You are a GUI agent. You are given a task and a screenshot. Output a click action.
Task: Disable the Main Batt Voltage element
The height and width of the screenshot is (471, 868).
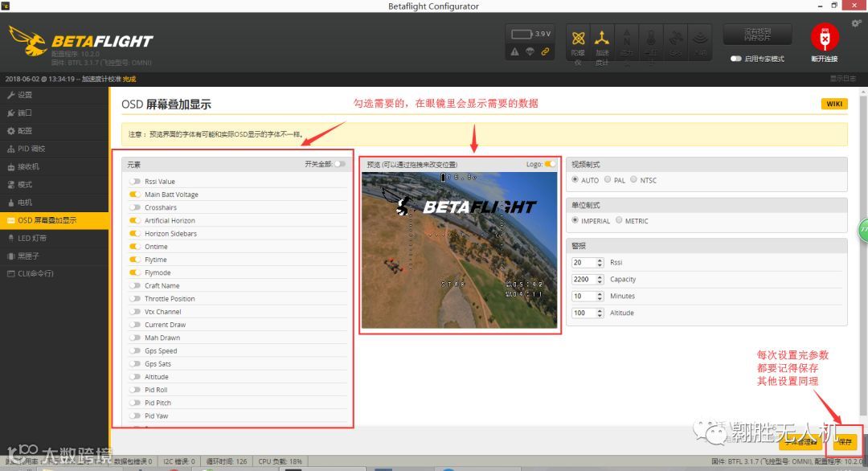[135, 195]
